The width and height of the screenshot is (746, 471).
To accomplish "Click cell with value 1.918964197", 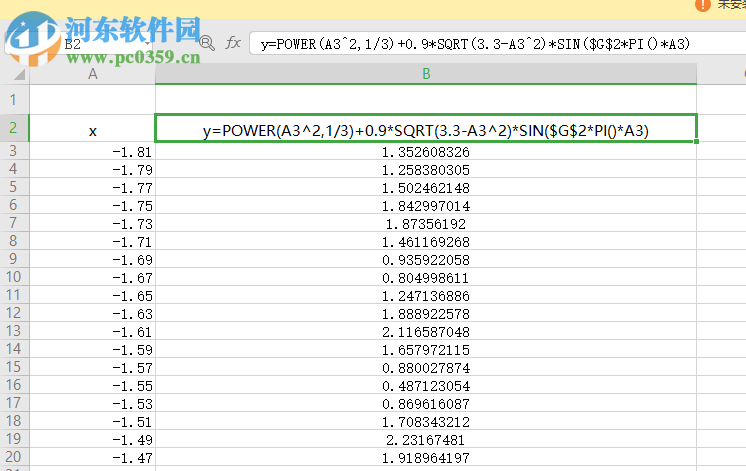I will point(426,457).
